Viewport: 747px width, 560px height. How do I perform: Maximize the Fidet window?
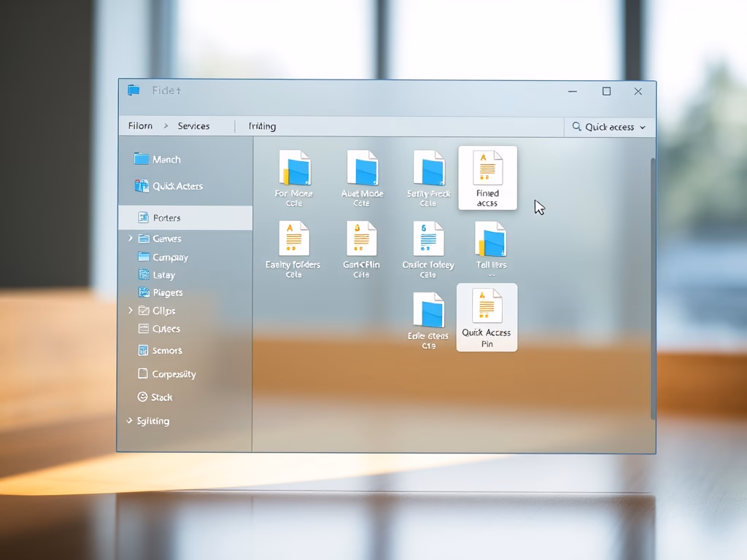(606, 91)
